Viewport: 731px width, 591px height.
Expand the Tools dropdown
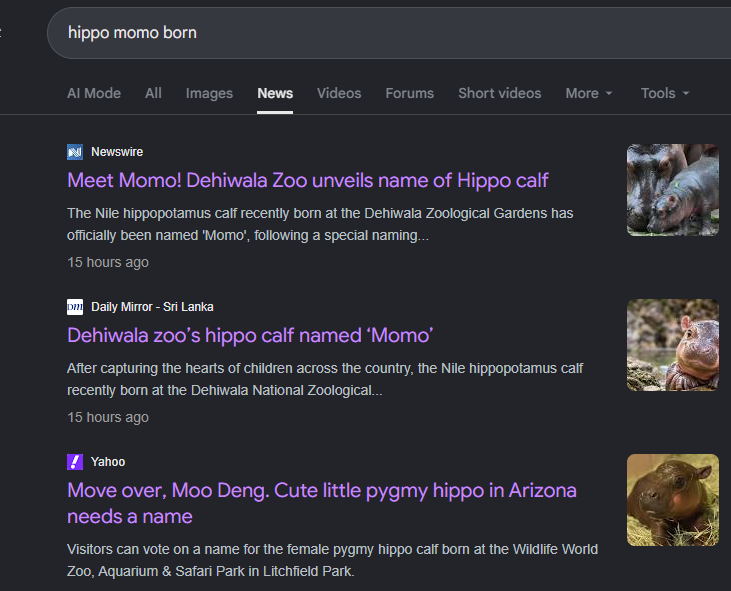[665, 93]
